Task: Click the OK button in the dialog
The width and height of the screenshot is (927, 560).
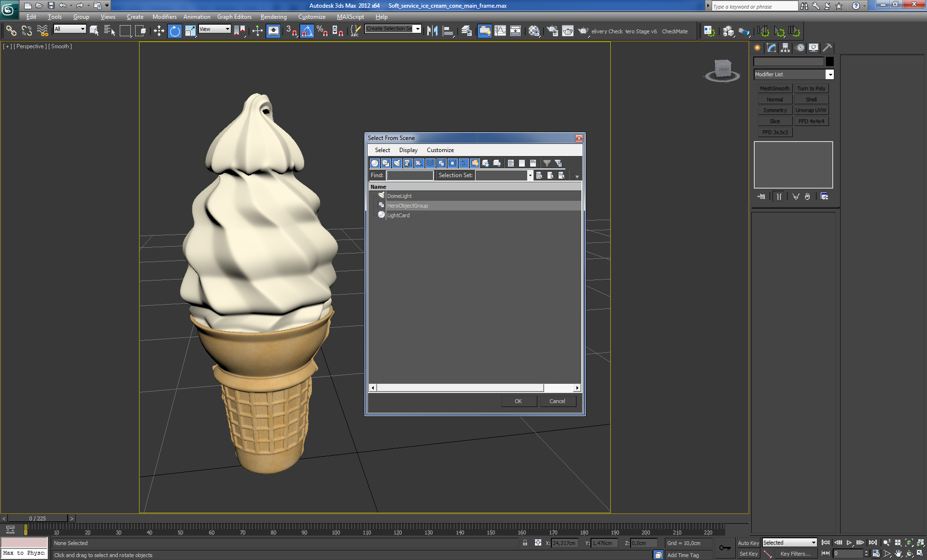Action: [x=518, y=401]
